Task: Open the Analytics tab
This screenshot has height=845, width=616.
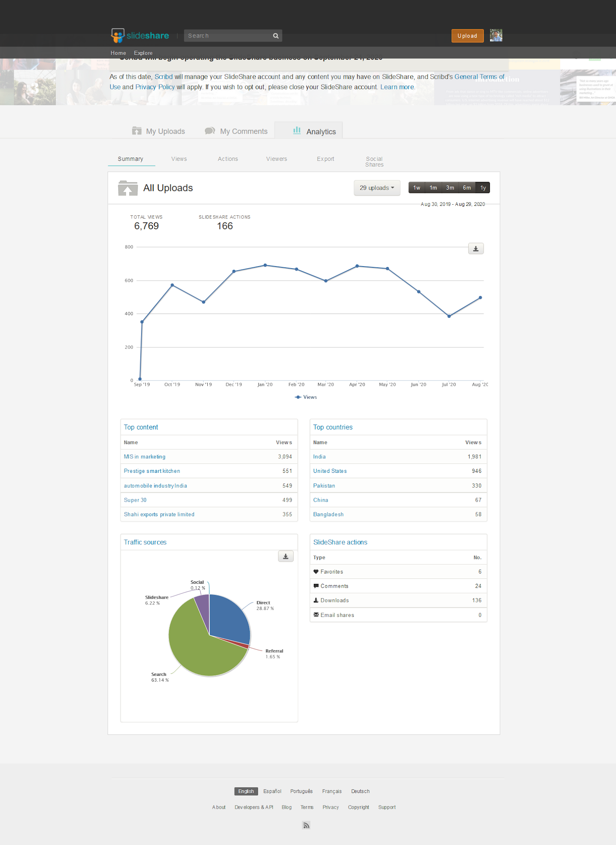Action: 308,131
